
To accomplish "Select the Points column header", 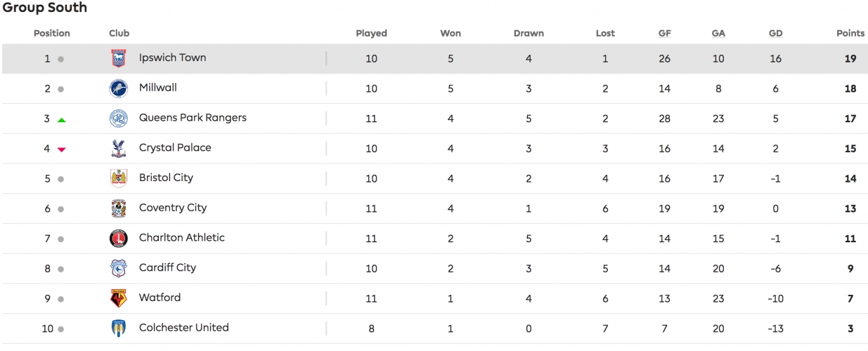I will [x=850, y=33].
